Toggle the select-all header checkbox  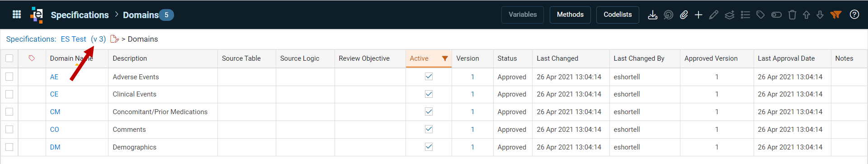(x=9, y=58)
